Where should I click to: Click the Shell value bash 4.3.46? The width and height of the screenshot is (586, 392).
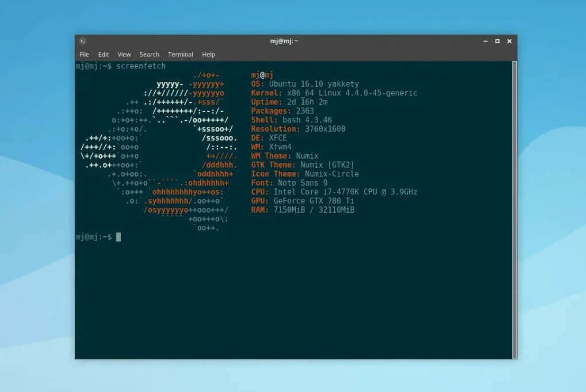[307, 120]
